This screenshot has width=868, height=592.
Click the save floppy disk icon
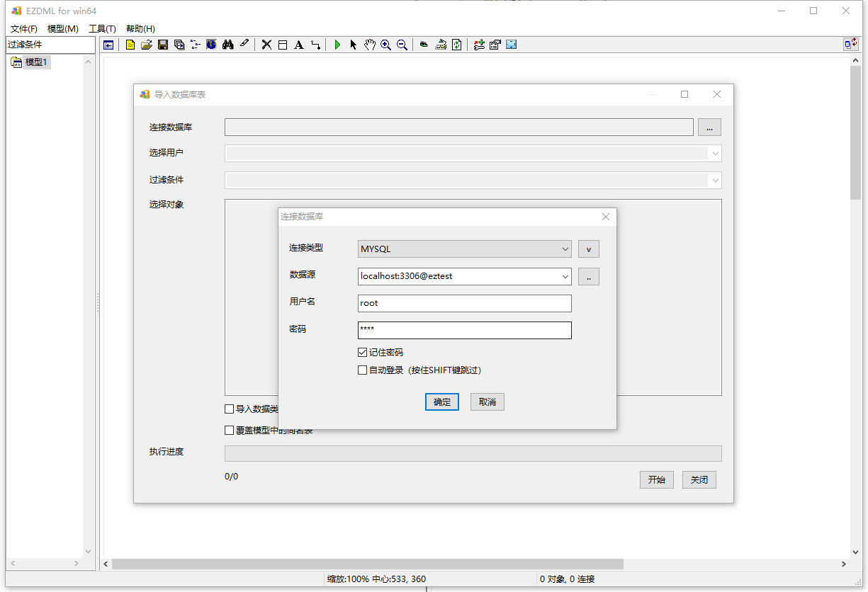tap(163, 45)
